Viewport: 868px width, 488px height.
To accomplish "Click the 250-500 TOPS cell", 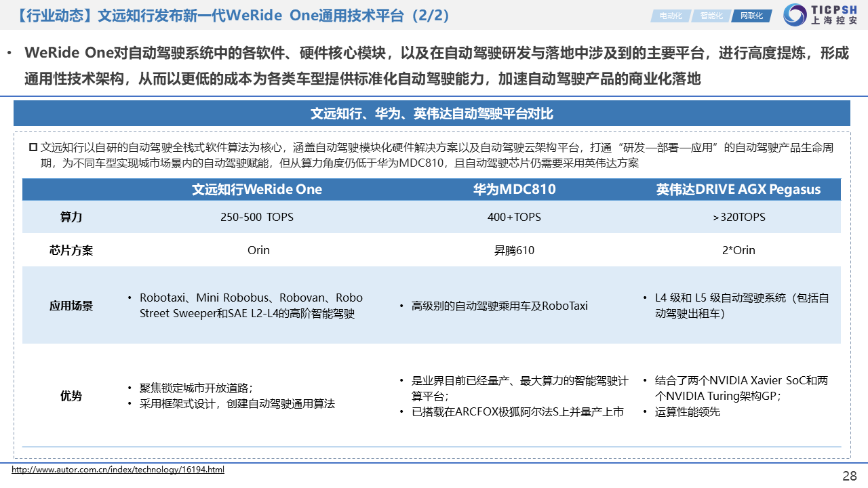I will (x=257, y=217).
